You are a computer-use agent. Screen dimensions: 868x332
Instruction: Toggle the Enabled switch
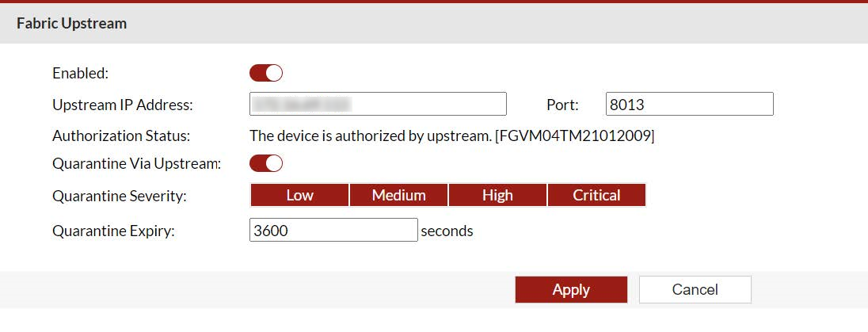pos(266,74)
